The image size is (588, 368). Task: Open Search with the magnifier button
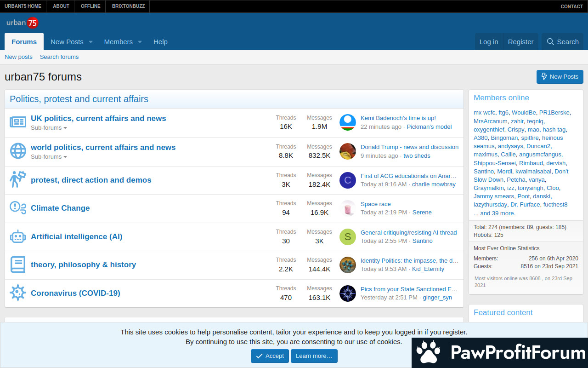(562, 42)
